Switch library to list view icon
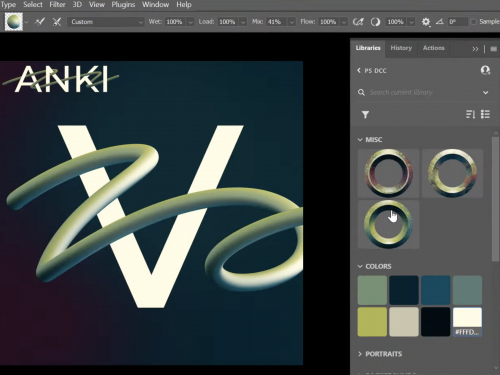This screenshot has width=500, height=375. pos(485,114)
